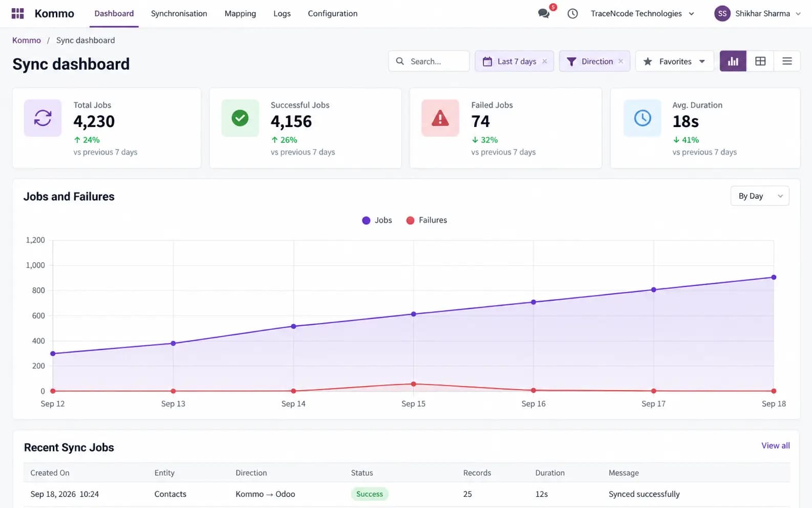Click the View all link
The image size is (812, 508).
pyautogui.click(x=775, y=446)
